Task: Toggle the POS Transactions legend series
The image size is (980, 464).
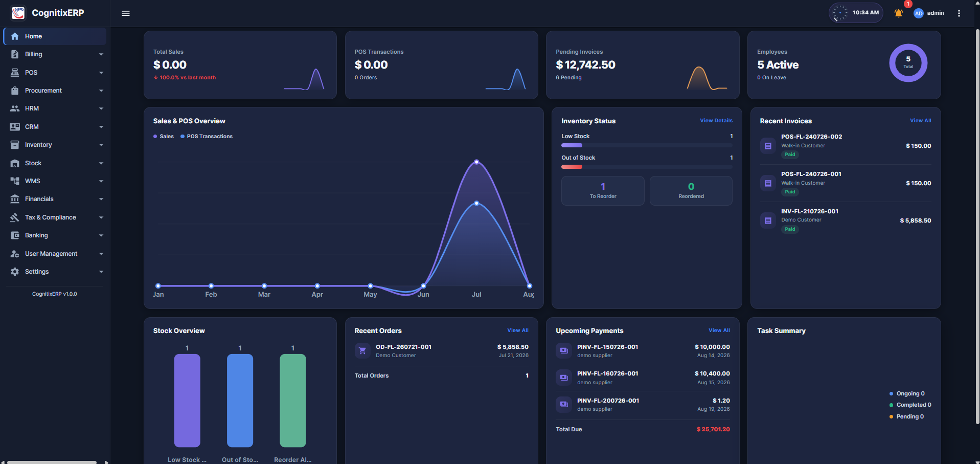Action: click(207, 137)
